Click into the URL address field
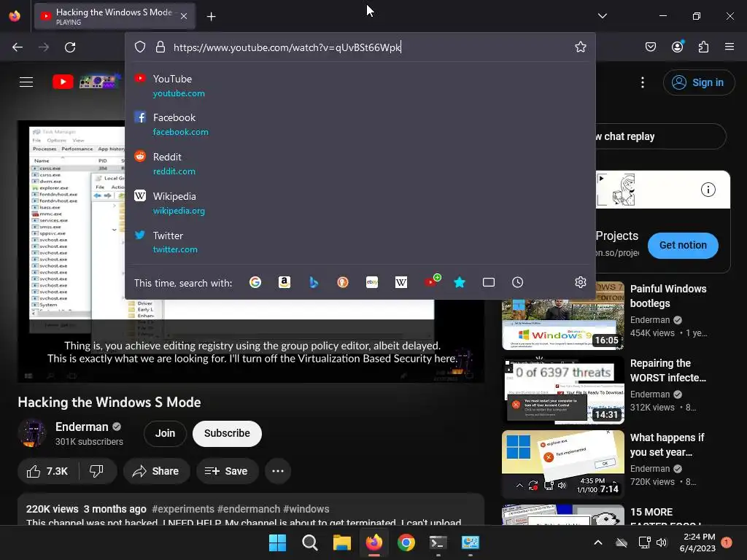The height and width of the screenshot is (560, 747). 360,47
